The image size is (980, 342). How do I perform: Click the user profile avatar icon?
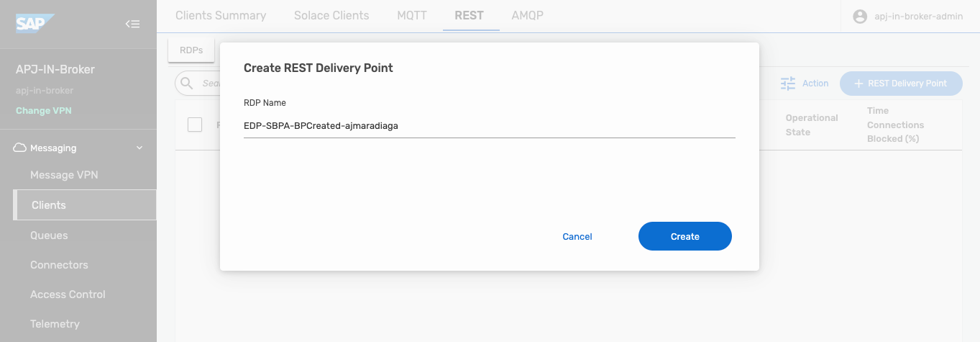(860, 16)
